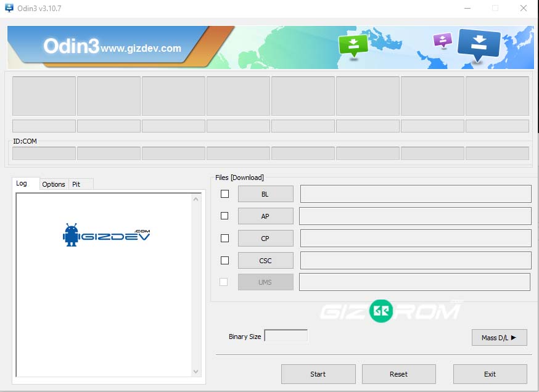Click the CP file path field

[416, 239]
